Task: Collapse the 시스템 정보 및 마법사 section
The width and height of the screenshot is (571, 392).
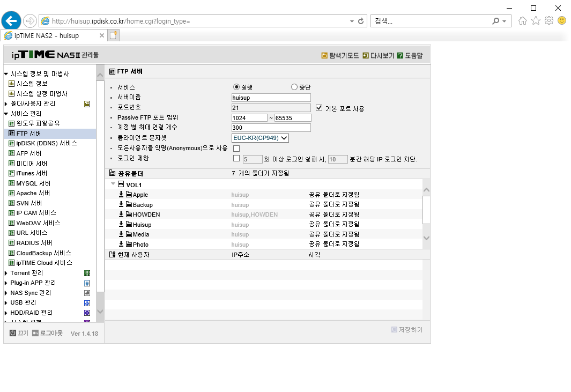Action: (6, 74)
